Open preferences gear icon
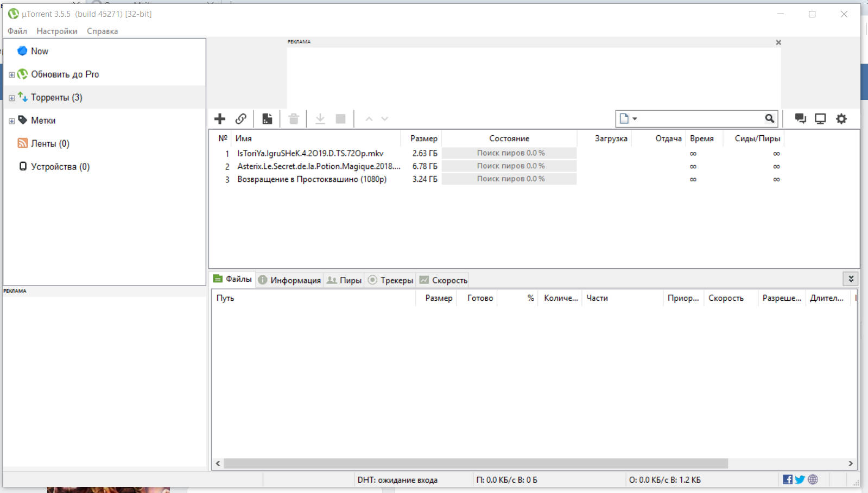The width and height of the screenshot is (868, 493). click(x=841, y=118)
